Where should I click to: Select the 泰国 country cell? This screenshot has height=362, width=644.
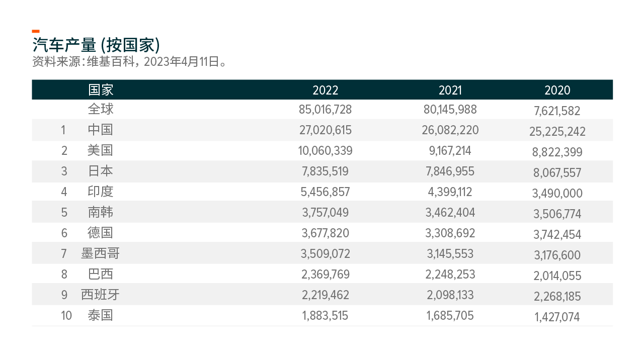(101, 315)
